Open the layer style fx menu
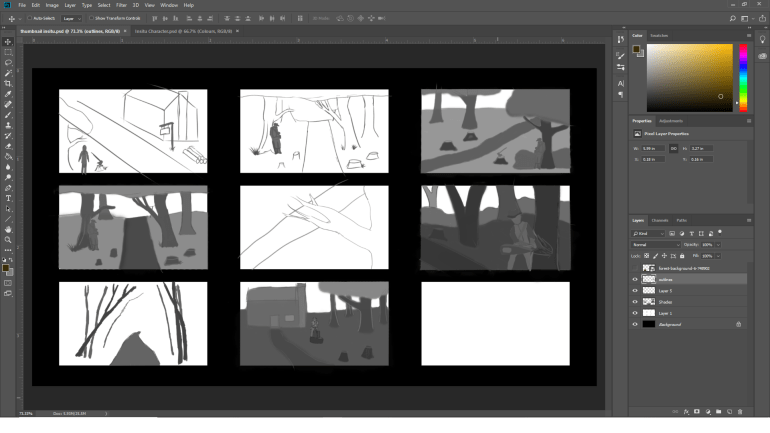 click(686, 411)
